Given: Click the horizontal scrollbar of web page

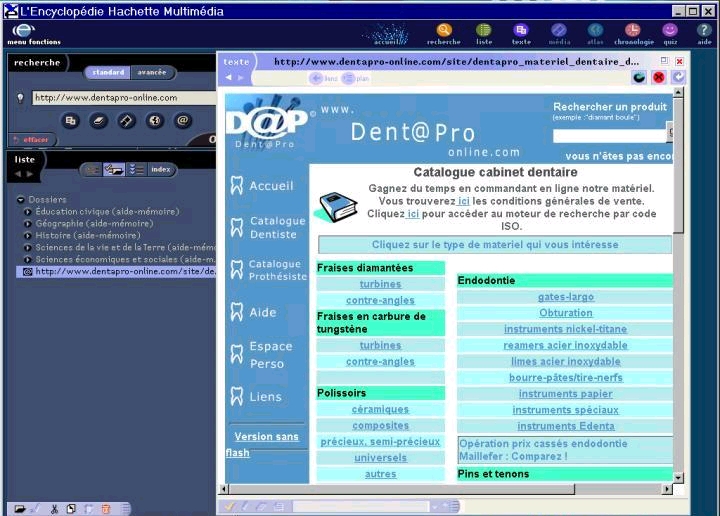Looking at the screenshot, I should coord(444,489).
